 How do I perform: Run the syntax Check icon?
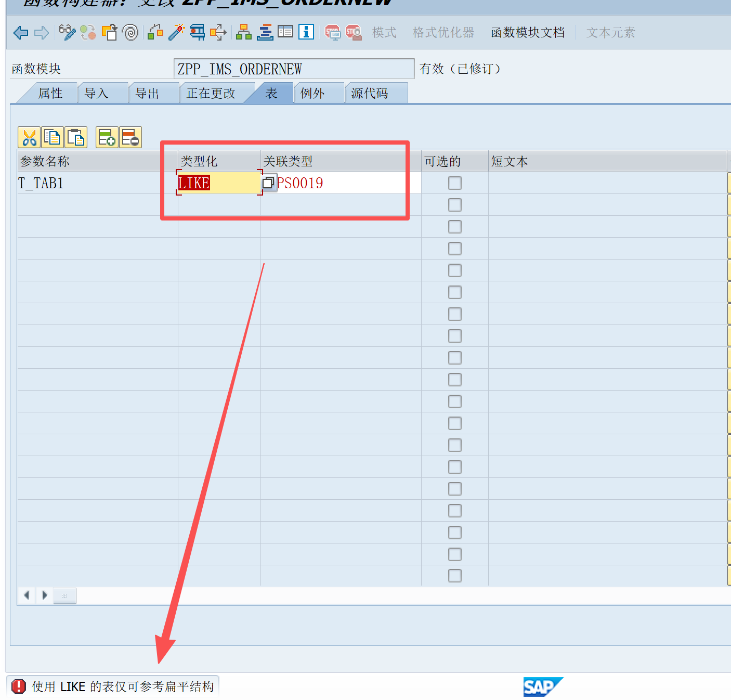155,32
